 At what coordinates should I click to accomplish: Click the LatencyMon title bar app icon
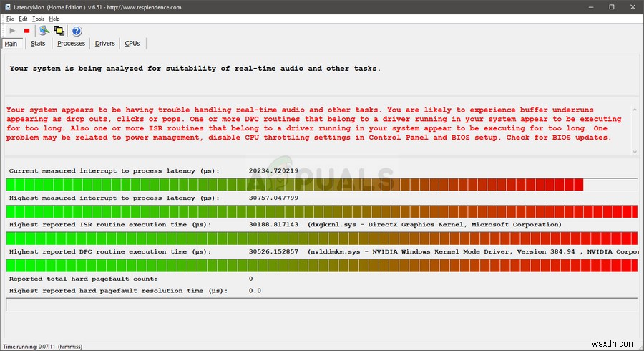tap(7, 7)
